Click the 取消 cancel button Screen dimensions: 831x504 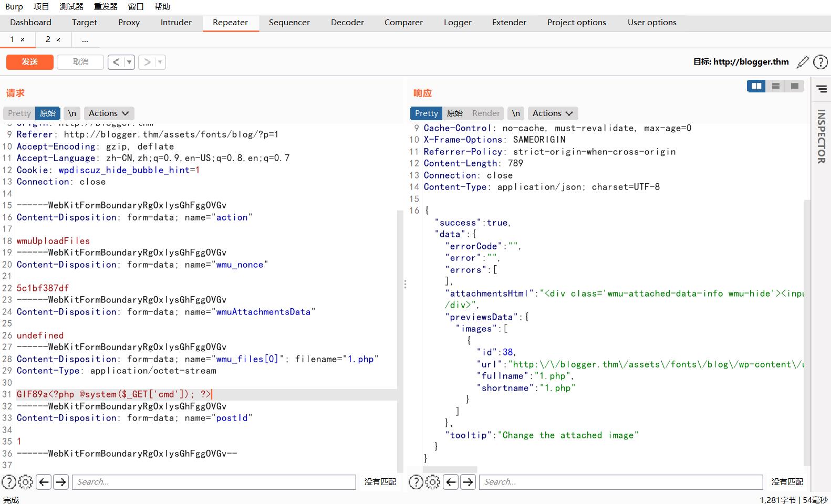[80, 62]
